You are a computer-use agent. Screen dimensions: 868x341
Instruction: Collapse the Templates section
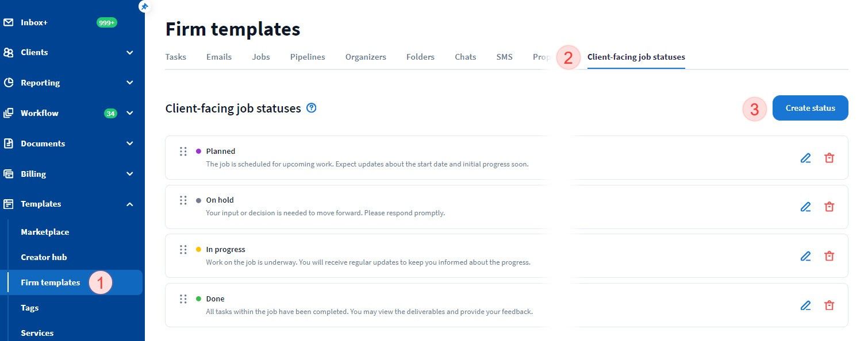[130, 204]
